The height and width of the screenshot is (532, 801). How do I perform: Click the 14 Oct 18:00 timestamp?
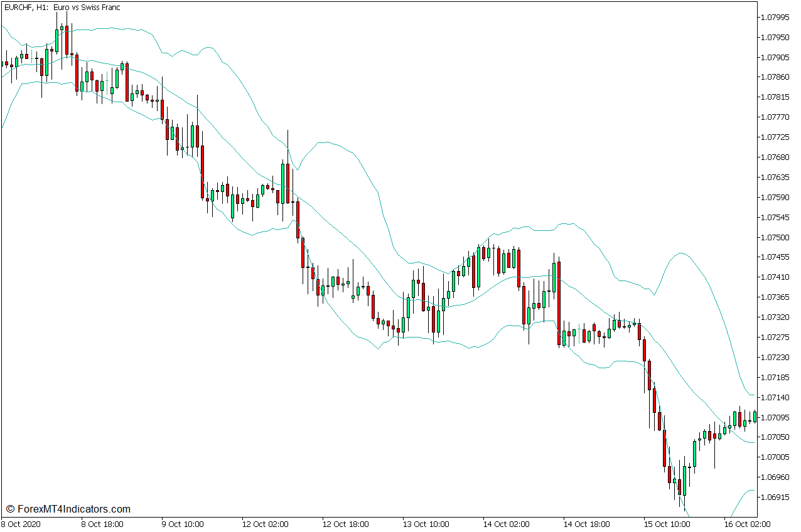pyautogui.click(x=587, y=522)
